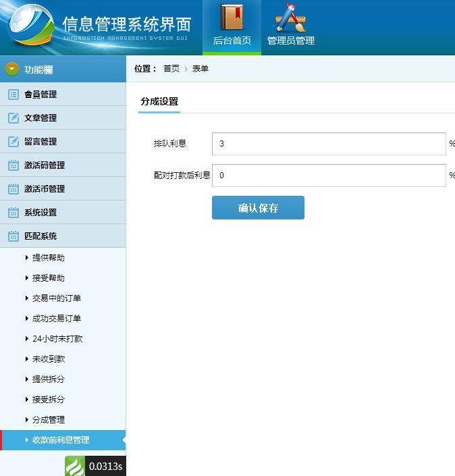The width and height of the screenshot is (455, 476).
Task: Click the 管理员管理 label in the header
Action: (291, 41)
